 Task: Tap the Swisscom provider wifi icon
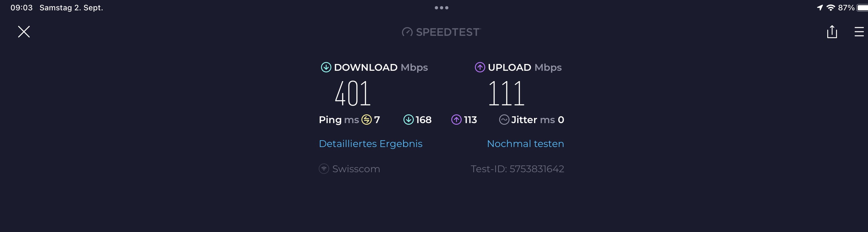(x=324, y=169)
